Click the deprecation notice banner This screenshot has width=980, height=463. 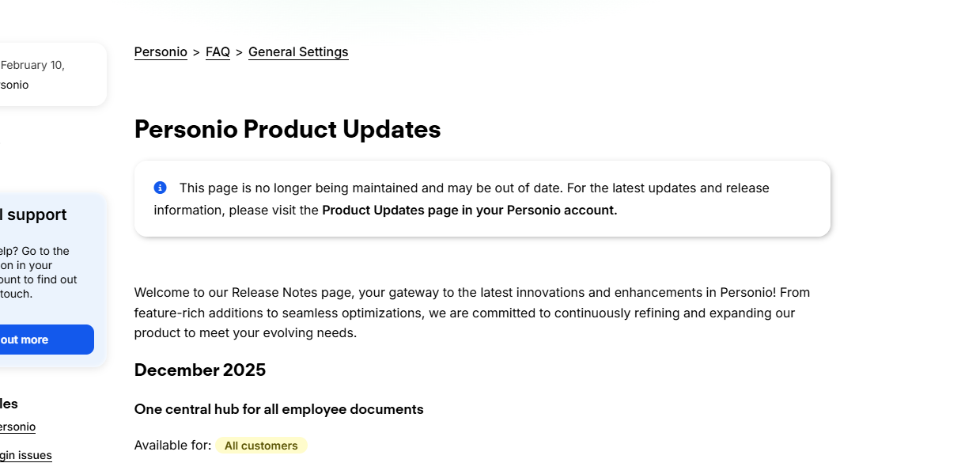click(x=482, y=199)
